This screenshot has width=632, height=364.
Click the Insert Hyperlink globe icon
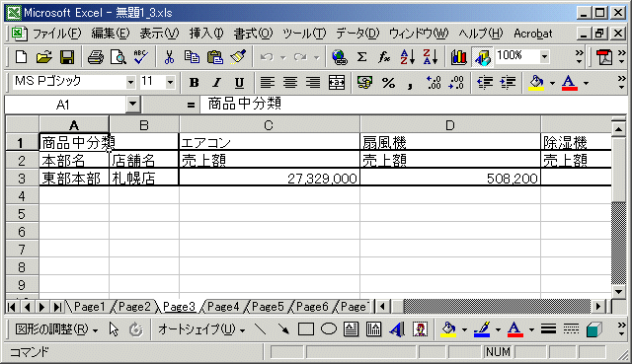(x=340, y=57)
